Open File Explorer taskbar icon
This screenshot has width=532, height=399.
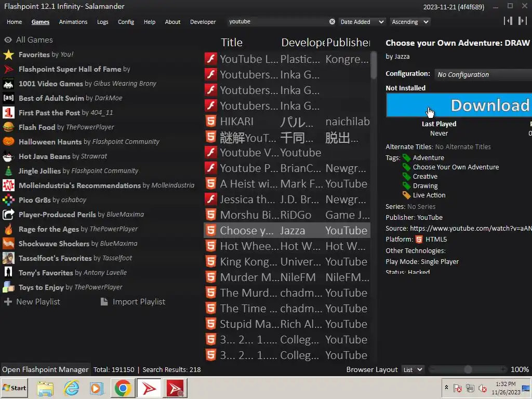tap(46, 388)
